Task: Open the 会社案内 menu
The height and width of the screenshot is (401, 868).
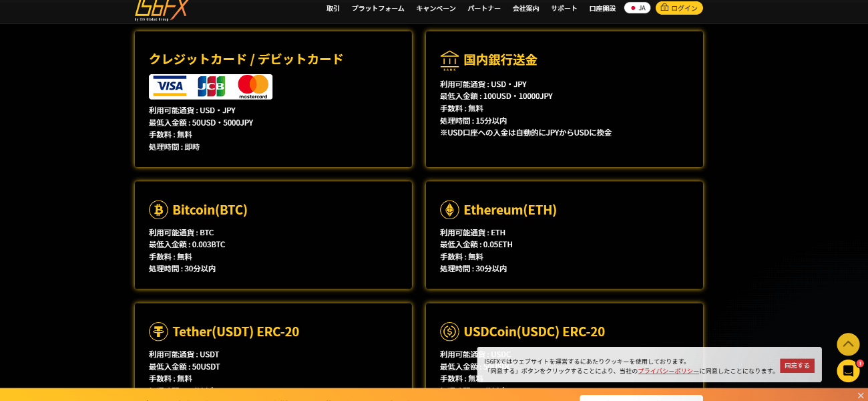Action: (x=525, y=8)
